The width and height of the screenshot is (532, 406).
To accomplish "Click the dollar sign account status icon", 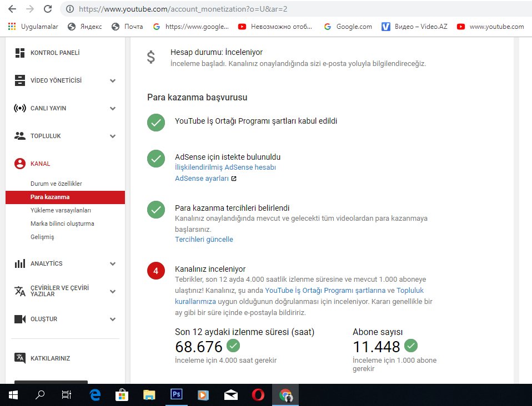I will [151, 57].
